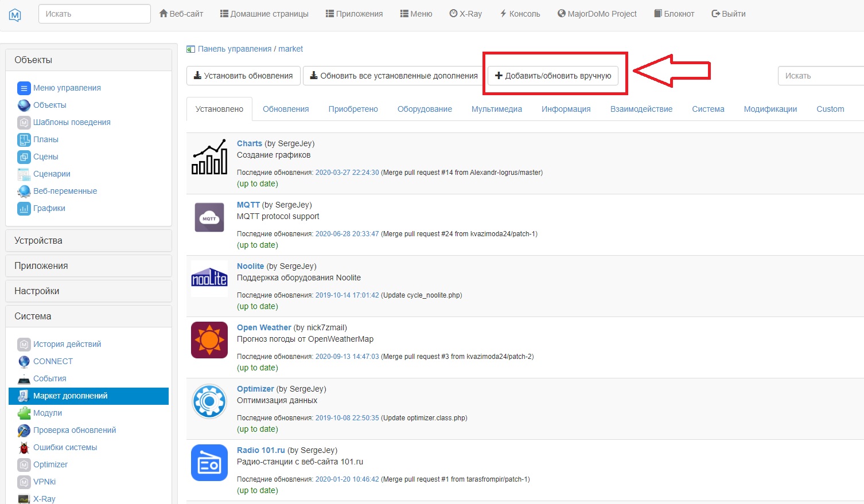
Task: Open Панель управления breadcrumb link
Action: pyautogui.click(x=235, y=49)
